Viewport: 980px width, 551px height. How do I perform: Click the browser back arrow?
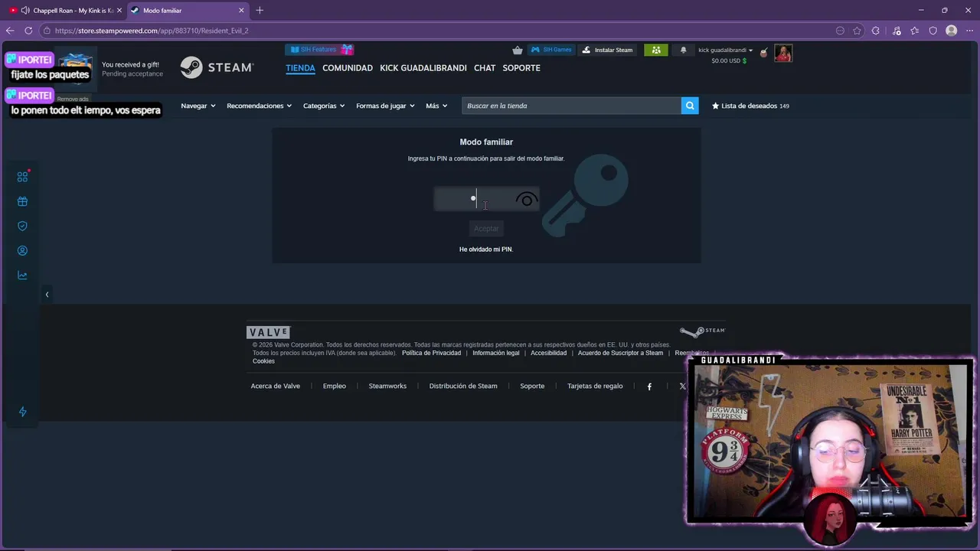10,31
